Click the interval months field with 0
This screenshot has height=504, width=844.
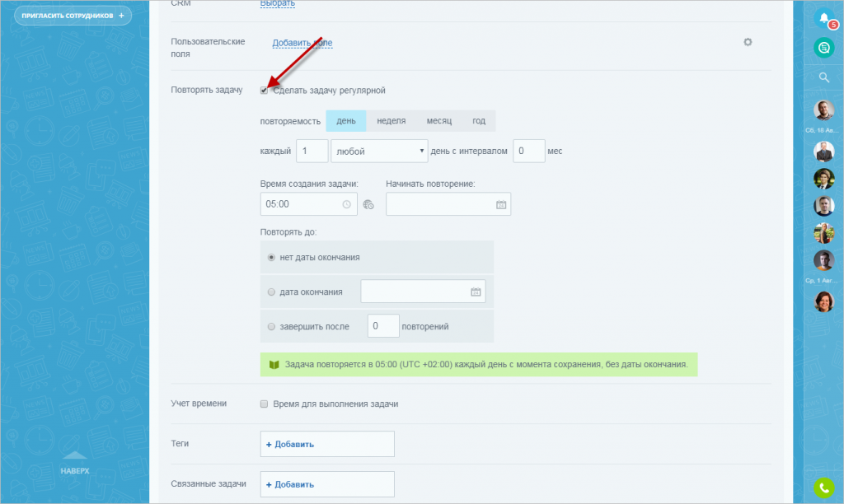coord(529,152)
